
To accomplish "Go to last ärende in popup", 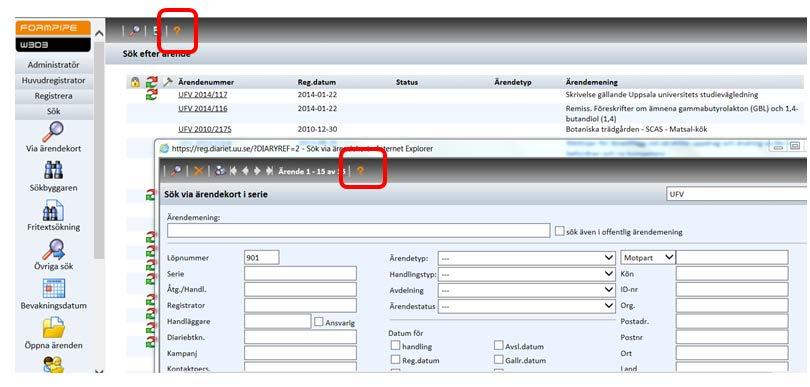I will click(269, 171).
